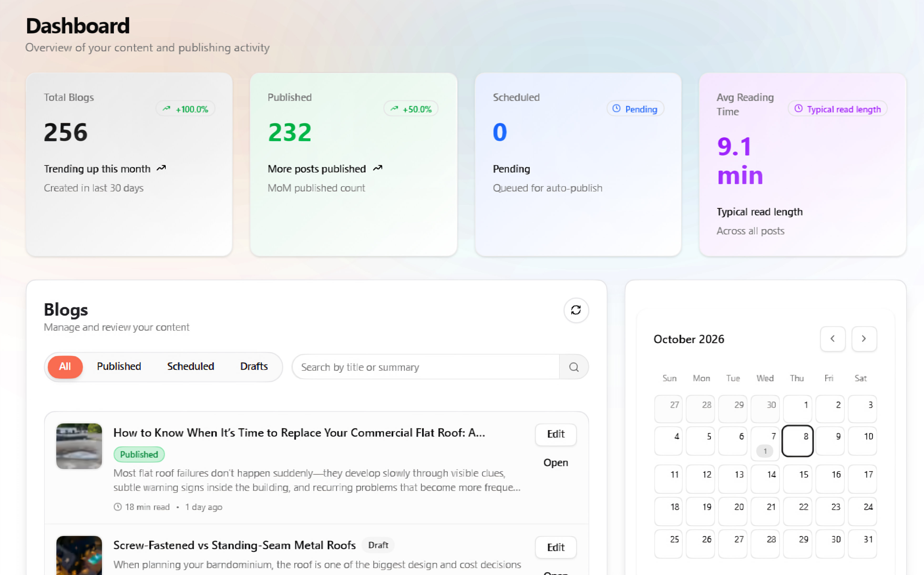Click the Dashboard heading

click(x=77, y=26)
